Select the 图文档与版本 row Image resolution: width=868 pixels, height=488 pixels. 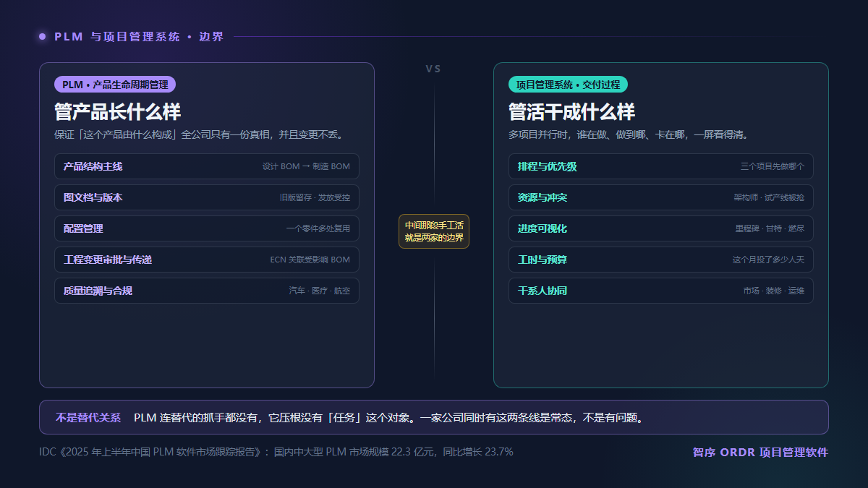(207, 197)
